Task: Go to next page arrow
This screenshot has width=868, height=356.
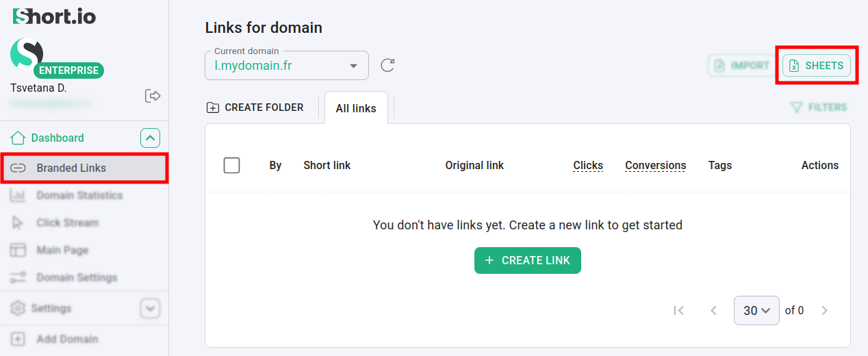Action: coord(824,311)
